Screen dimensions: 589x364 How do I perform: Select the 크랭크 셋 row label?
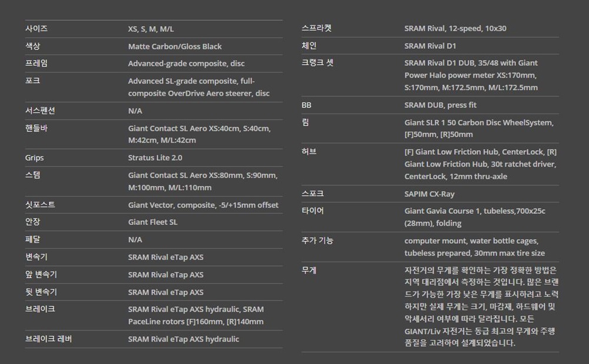click(x=317, y=63)
